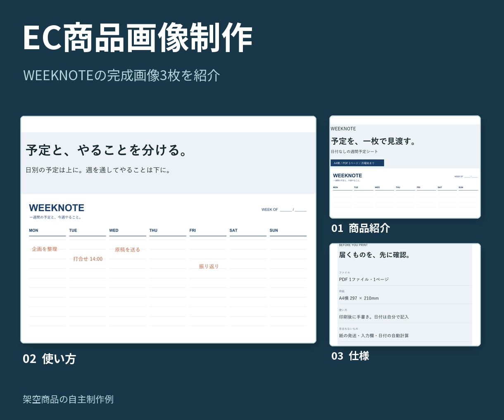Click the spec row PDF 1ファイル・1ページ
This screenshot has width=504, height=420.
click(x=364, y=279)
